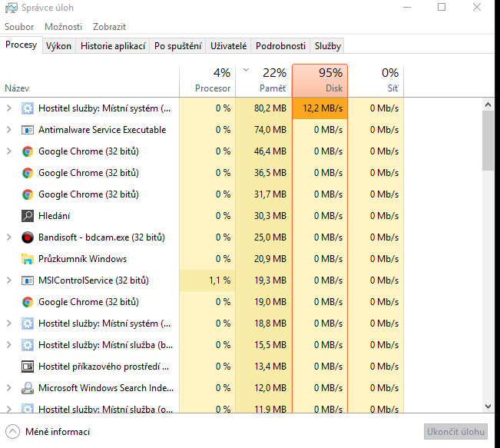Expand the Antimalware Service Executable row
The image size is (500, 448).
tap(9, 130)
